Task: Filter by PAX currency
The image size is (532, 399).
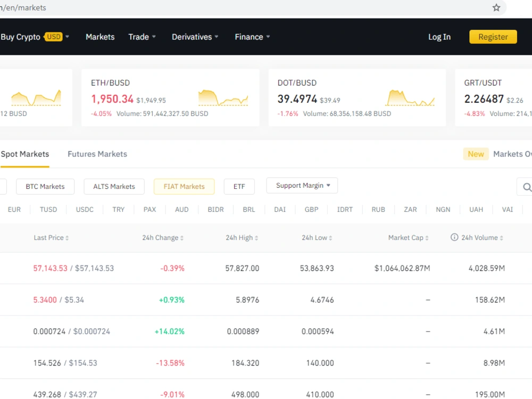Action: (x=149, y=209)
